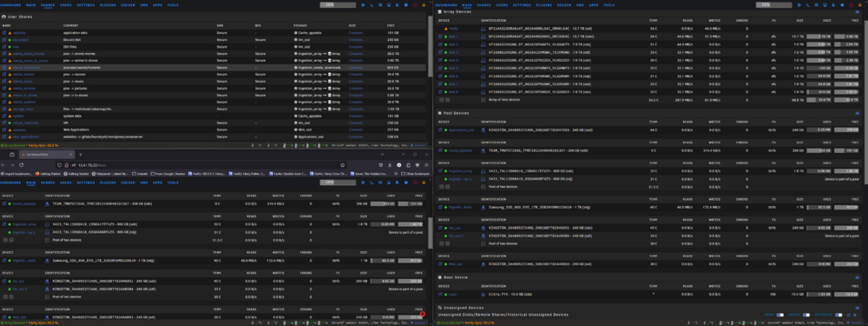The height and width of the screenshot is (326, 868).
Task: Open browse icon beside Disk 1 in right window
Action: click(x=441, y=36)
